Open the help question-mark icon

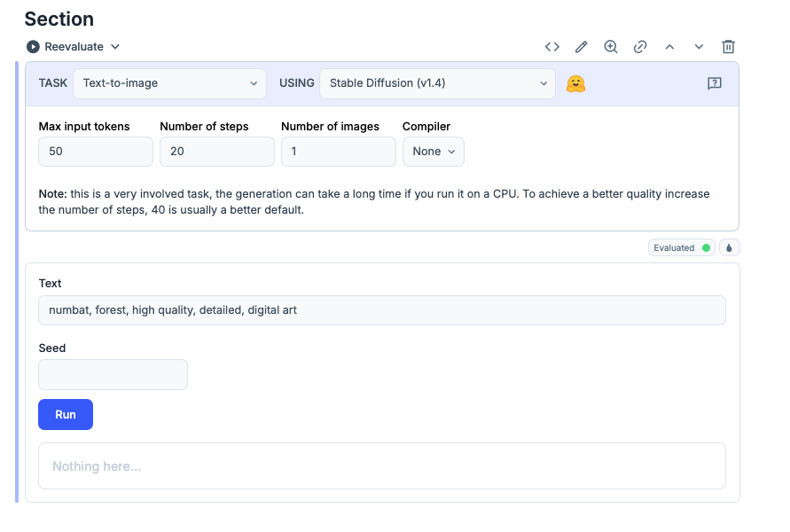(715, 83)
